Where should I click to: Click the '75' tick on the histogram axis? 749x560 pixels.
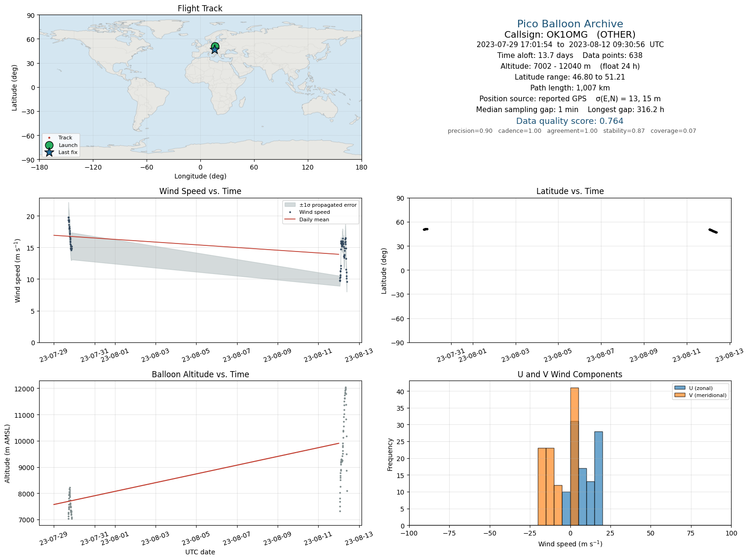(x=691, y=533)
